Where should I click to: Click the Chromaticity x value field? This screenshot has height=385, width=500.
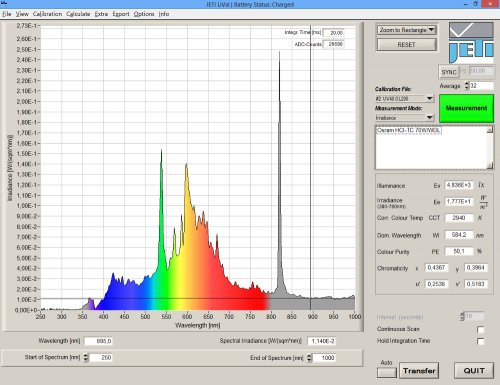(x=436, y=268)
